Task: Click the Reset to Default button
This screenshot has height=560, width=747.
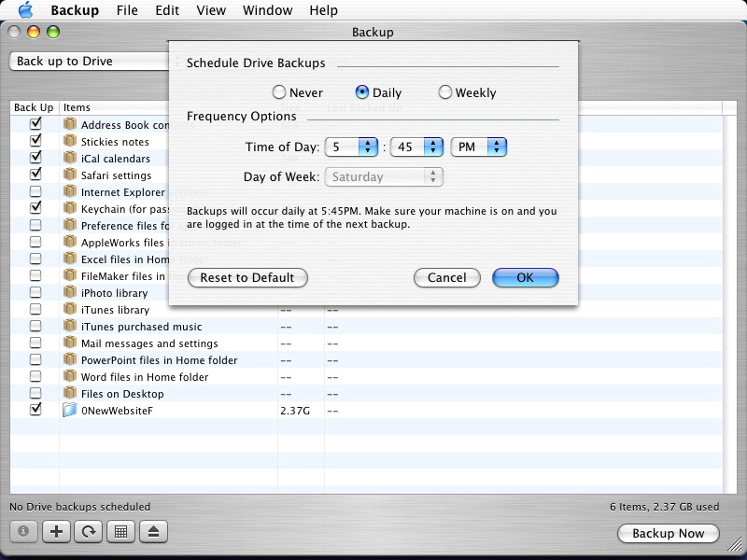Action: click(x=247, y=277)
